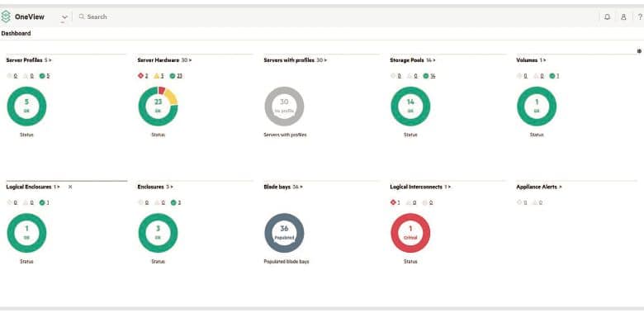Open the Storage Pools panel link
The image size is (644, 313).
click(412, 60)
